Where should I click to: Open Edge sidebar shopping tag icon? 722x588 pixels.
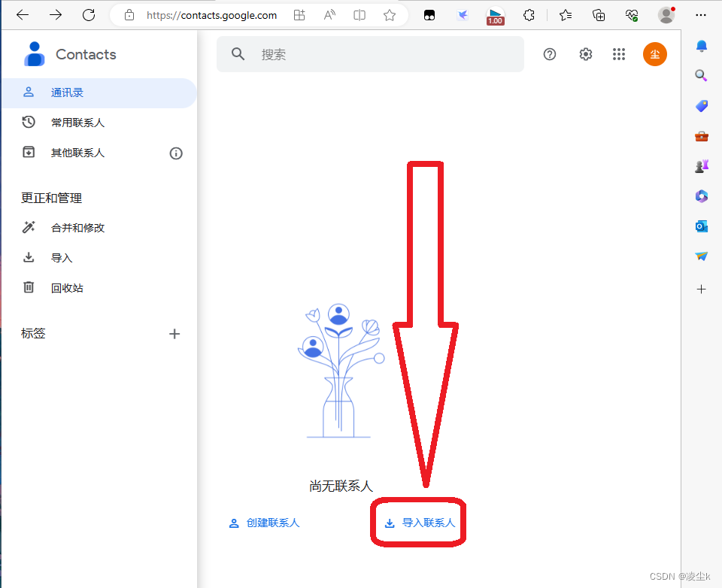point(701,106)
